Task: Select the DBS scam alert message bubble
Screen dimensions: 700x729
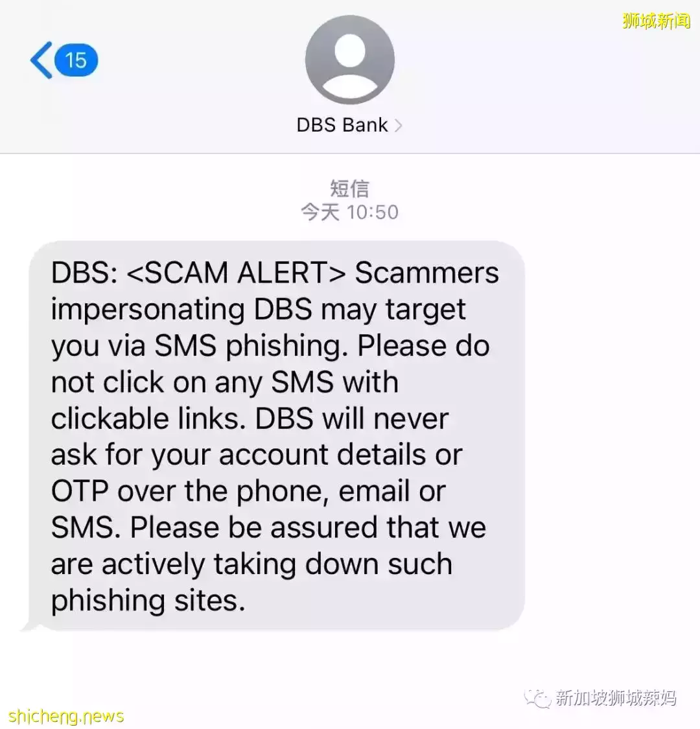Action: coord(277,435)
